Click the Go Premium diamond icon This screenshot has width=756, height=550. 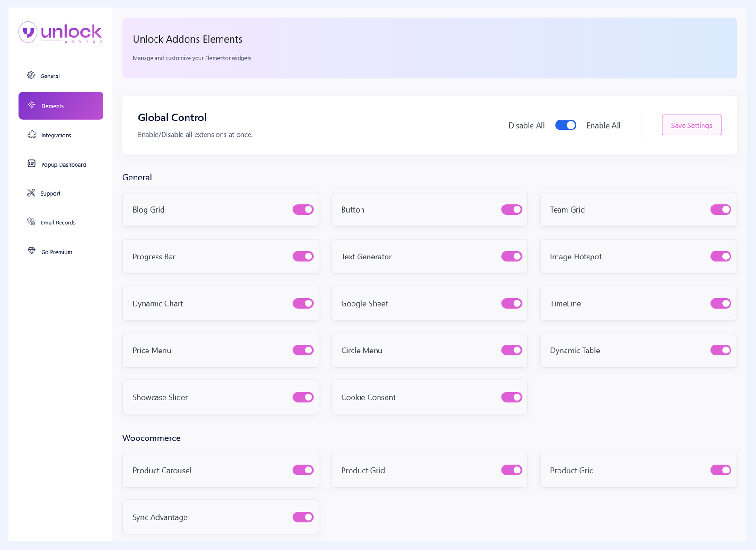coord(32,251)
